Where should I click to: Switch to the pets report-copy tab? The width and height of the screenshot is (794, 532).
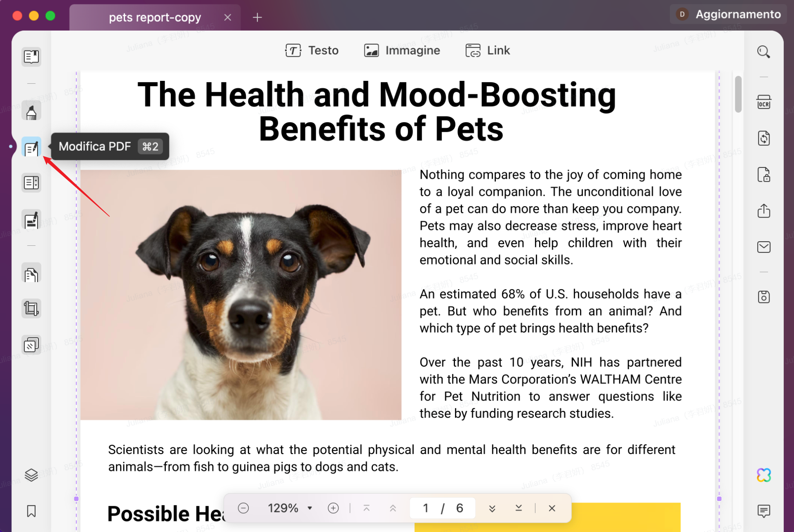click(x=155, y=17)
